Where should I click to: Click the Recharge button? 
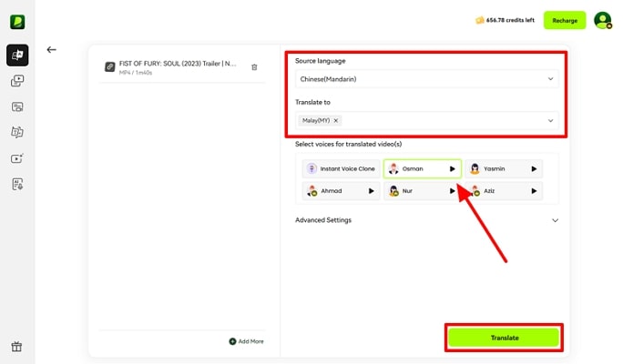pyautogui.click(x=565, y=20)
